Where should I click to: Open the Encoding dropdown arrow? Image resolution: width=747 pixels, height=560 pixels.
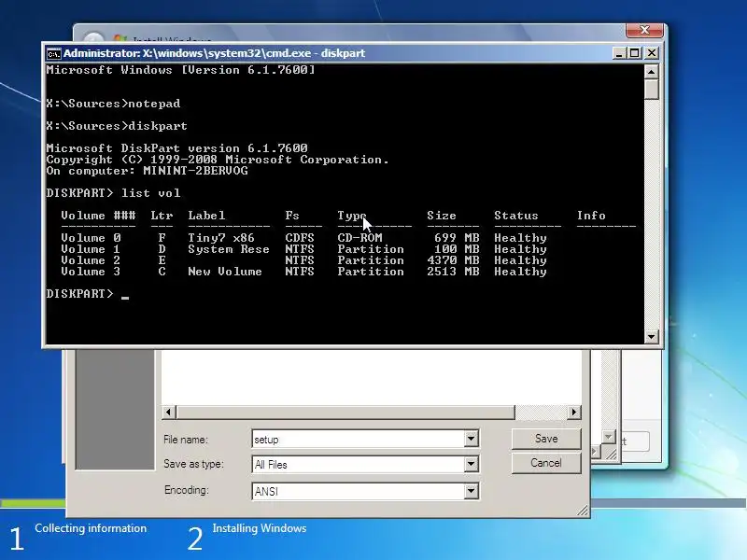pyautogui.click(x=472, y=491)
